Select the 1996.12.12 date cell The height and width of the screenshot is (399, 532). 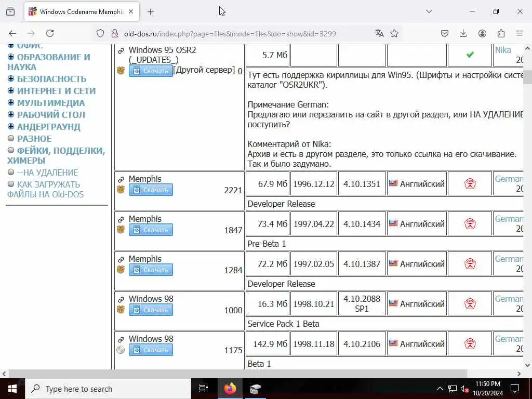coord(313,184)
